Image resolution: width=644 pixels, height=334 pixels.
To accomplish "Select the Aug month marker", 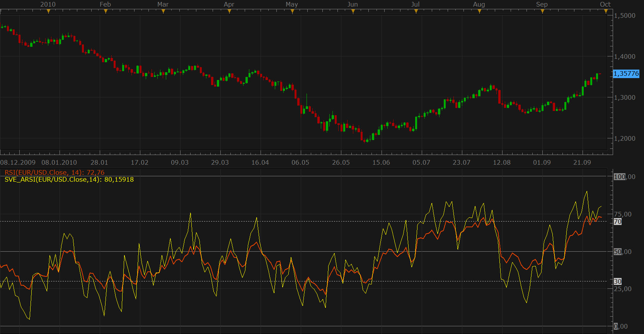I will (479, 11).
